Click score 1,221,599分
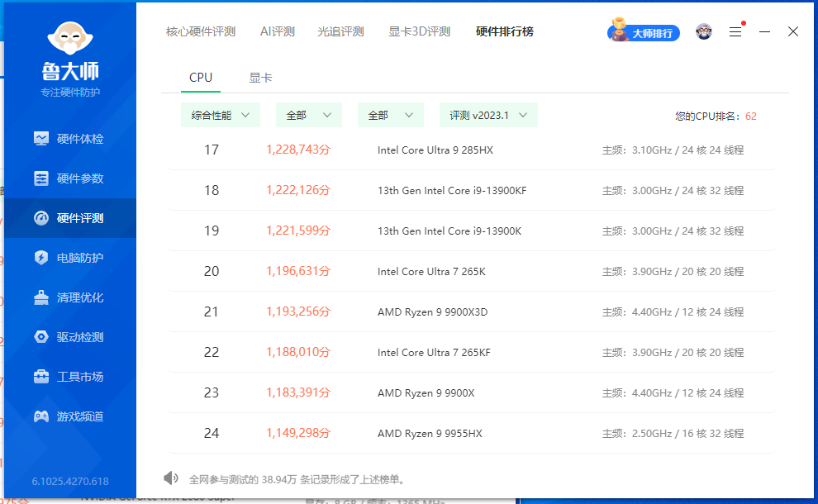Image resolution: width=818 pixels, height=504 pixels. click(x=298, y=231)
